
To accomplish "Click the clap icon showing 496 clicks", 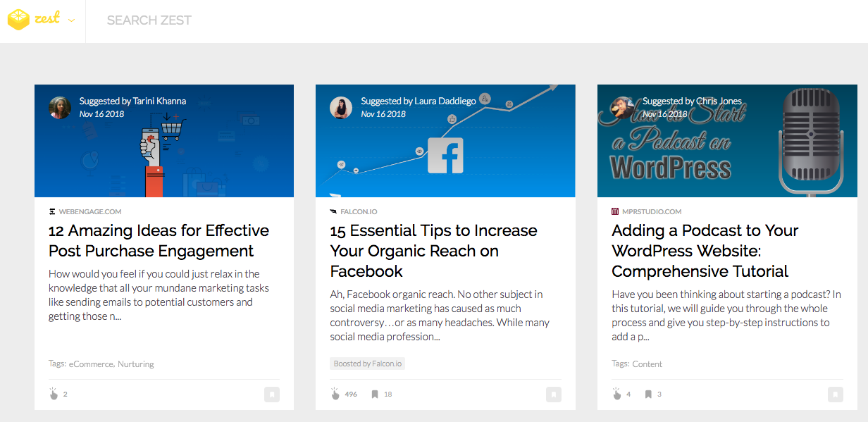I will click(335, 394).
